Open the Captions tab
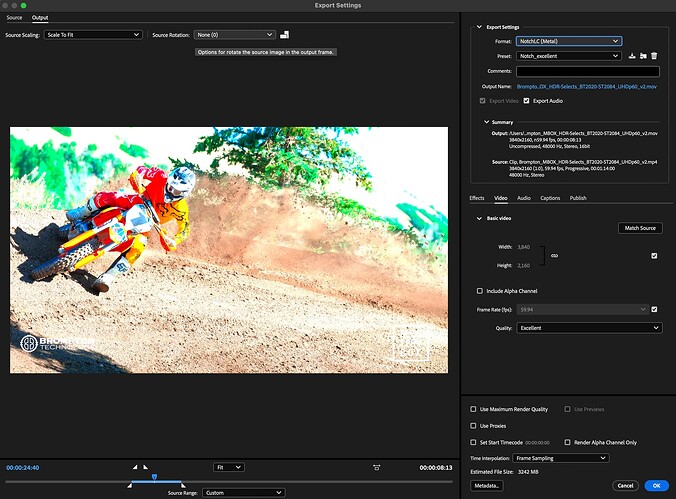Screen dimensions: 676x499 550,198
